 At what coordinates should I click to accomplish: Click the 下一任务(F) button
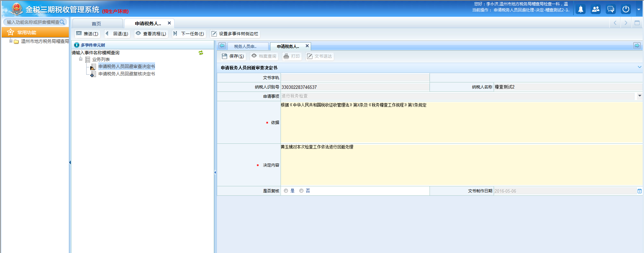pyautogui.click(x=189, y=34)
